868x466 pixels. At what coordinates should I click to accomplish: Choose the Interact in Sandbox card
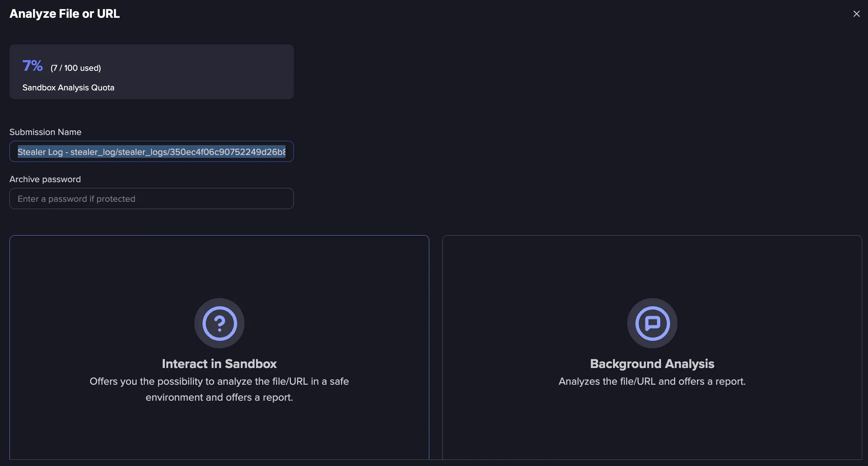coord(219,348)
